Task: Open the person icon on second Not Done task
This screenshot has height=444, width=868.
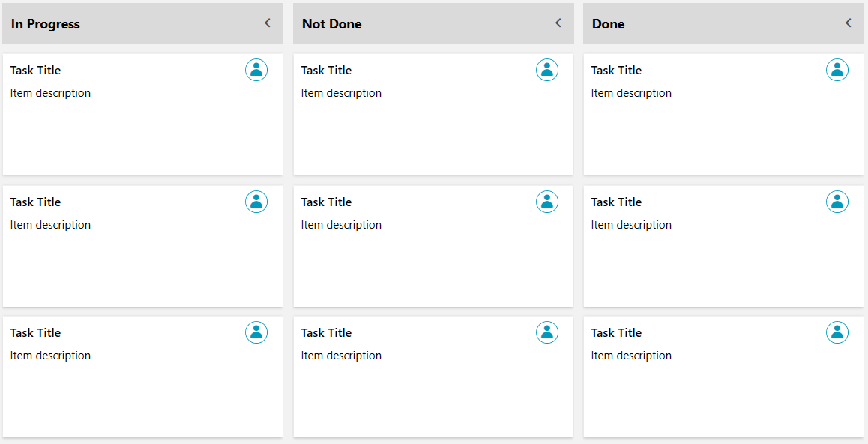Action: [x=547, y=201]
